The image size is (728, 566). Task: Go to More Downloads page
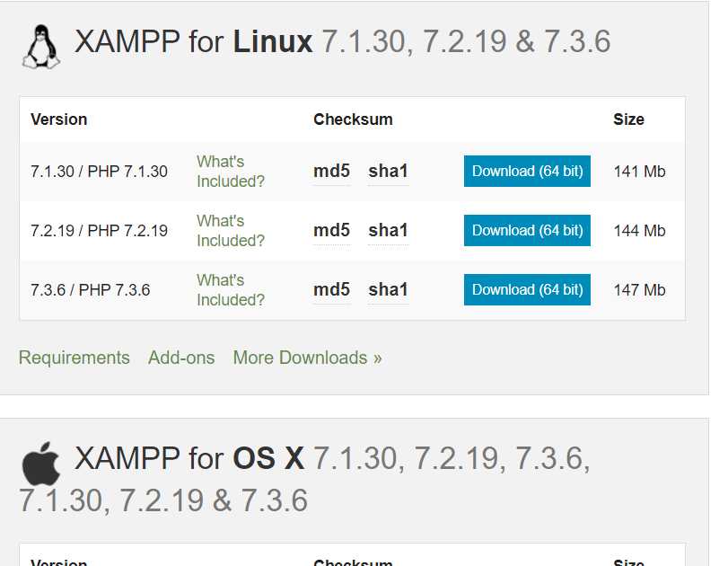point(307,358)
